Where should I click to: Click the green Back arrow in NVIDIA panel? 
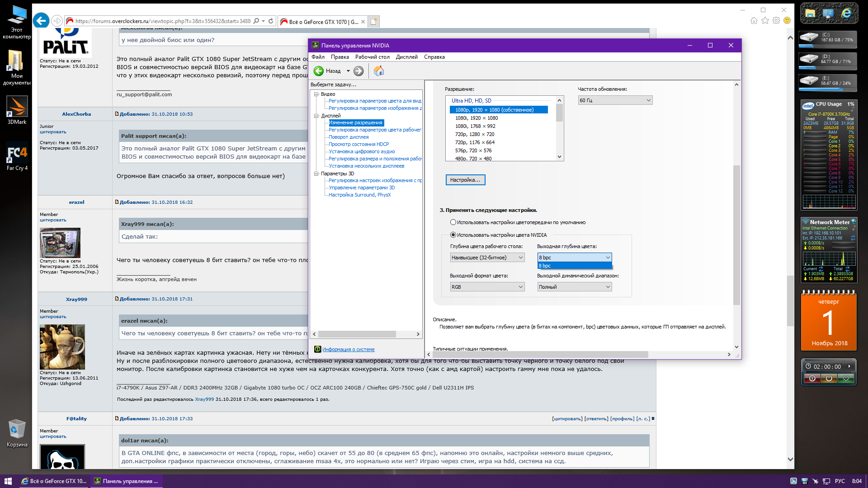pos(319,71)
